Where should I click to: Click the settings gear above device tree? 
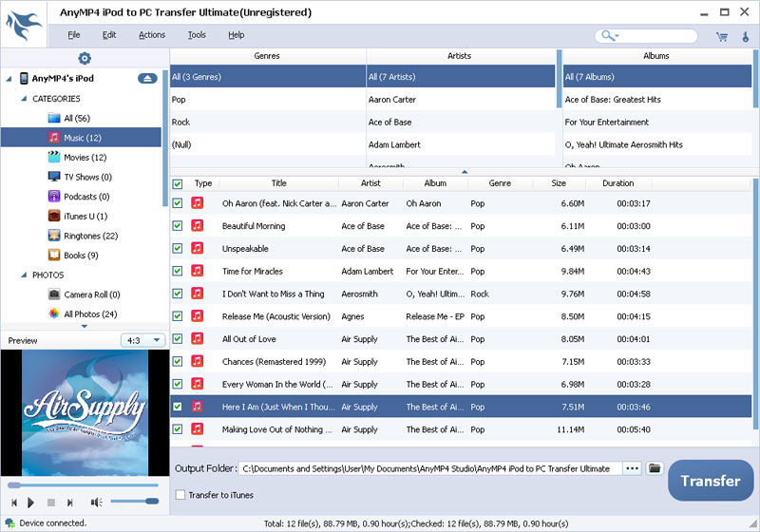pos(85,58)
